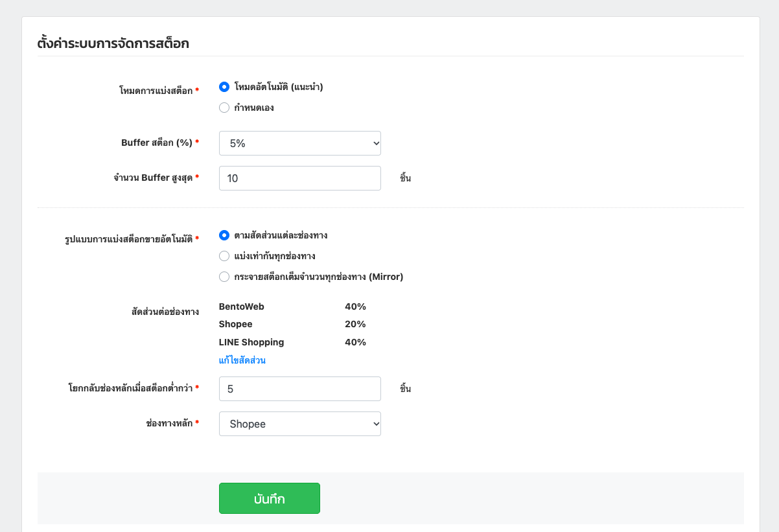Click the Buffer สต็อก (%) field label
The image size is (779, 532).
click(x=160, y=143)
